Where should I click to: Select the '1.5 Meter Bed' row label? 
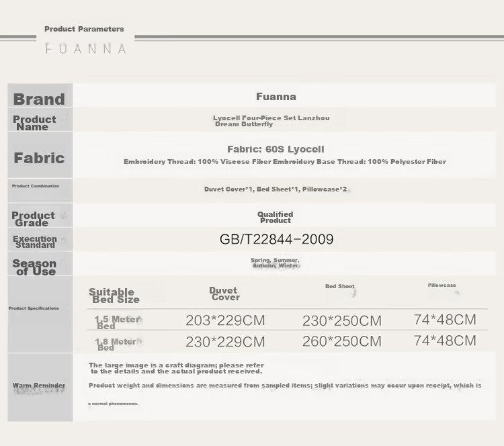(118, 322)
